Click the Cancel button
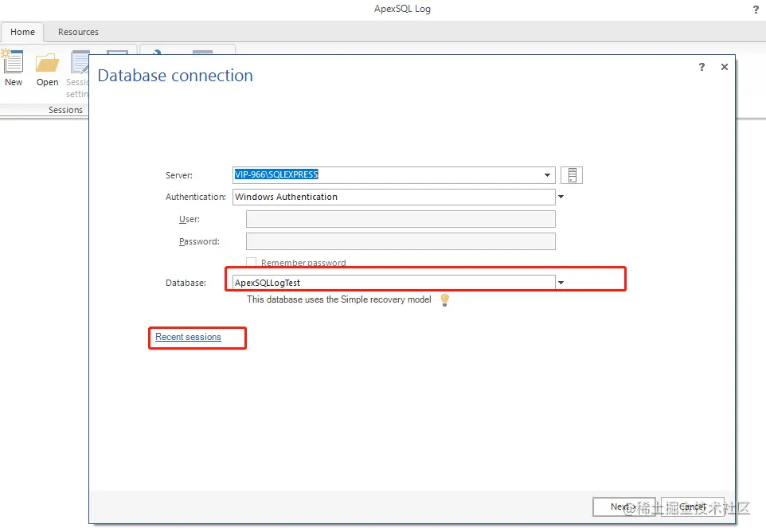The width and height of the screenshot is (766, 532). pos(692,507)
